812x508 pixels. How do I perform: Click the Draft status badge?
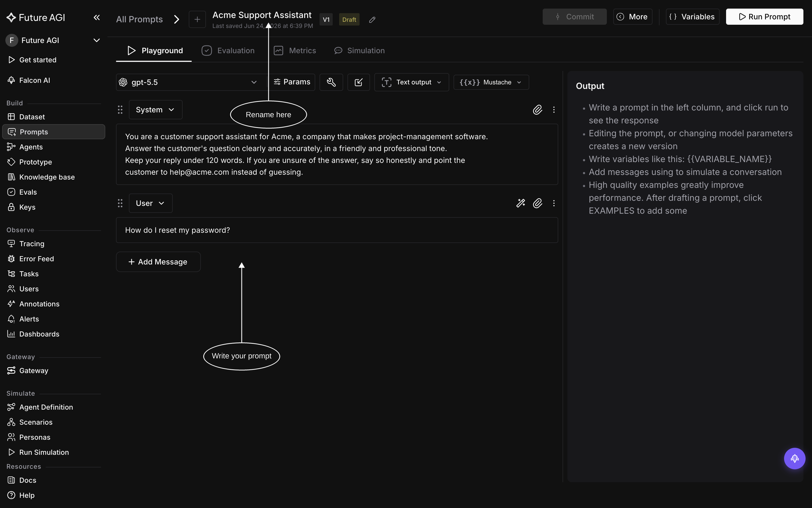(x=349, y=20)
